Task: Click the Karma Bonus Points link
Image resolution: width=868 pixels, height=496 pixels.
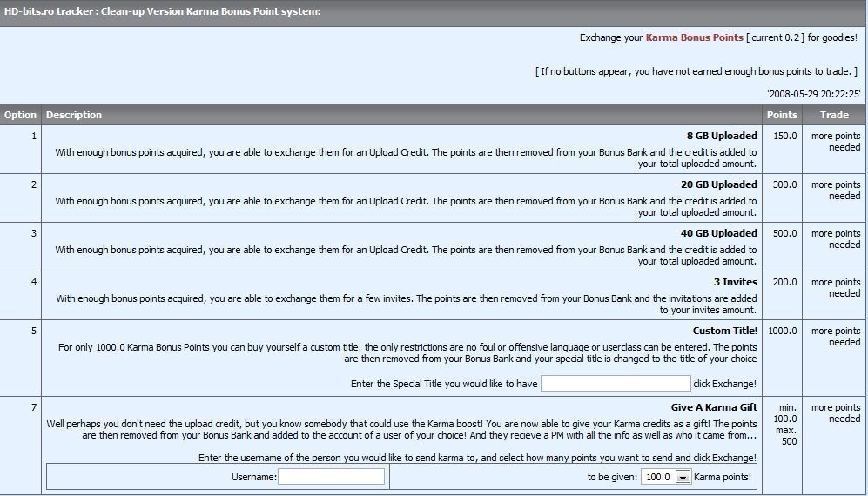Action: 694,37
